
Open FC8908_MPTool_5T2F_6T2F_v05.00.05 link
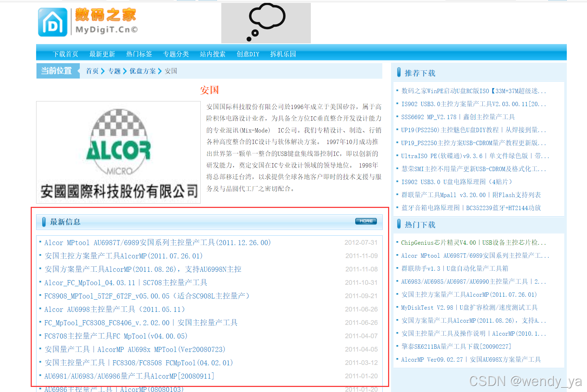click(x=147, y=296)
